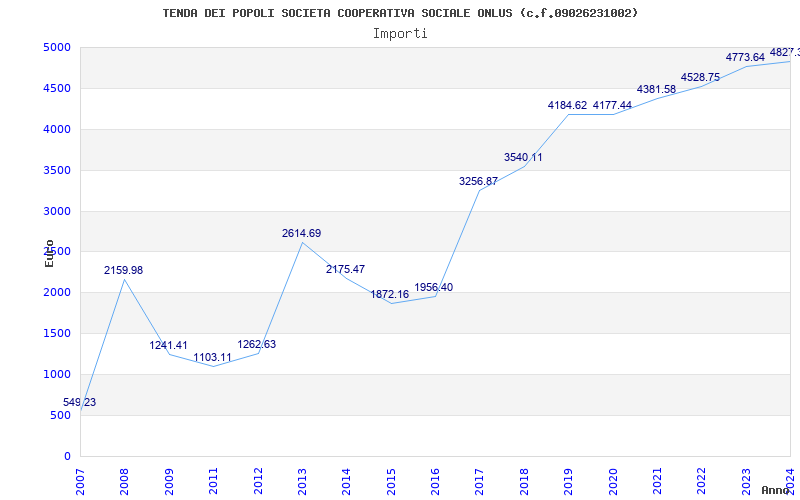Click the 2159.98 data label for 2008
Viewport: 800px width, 500px height.
[124, 271]
